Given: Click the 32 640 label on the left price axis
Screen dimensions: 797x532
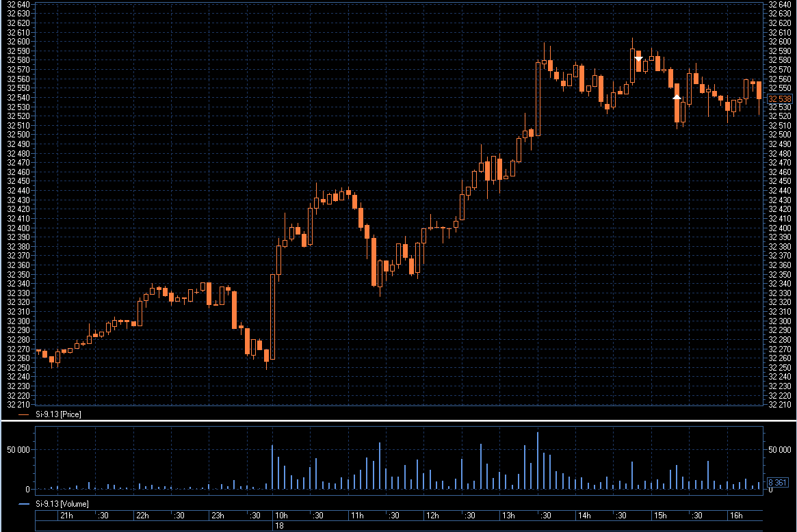Looking at the screenshot, I should [x=18, y=5].
